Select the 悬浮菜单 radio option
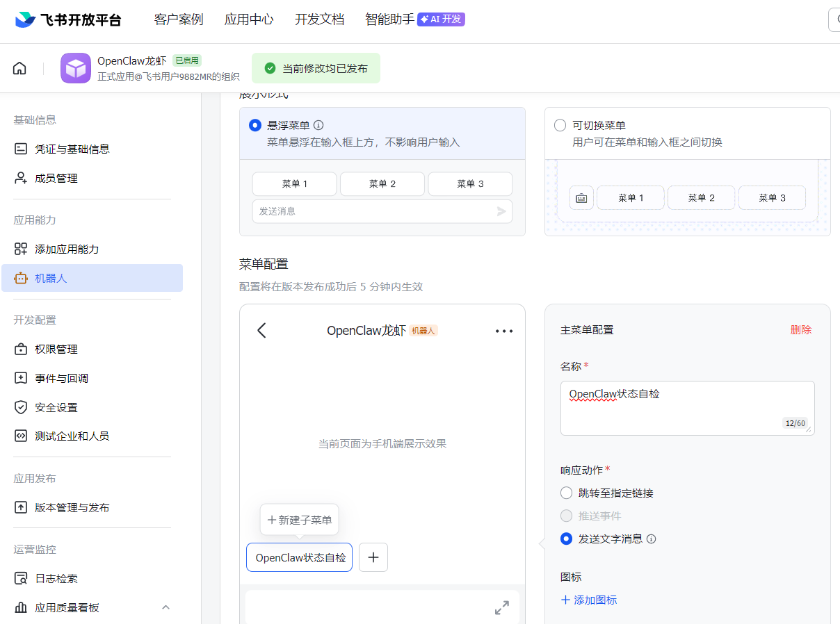This screenshot has width=840, height=624. (x=255, y=125)
